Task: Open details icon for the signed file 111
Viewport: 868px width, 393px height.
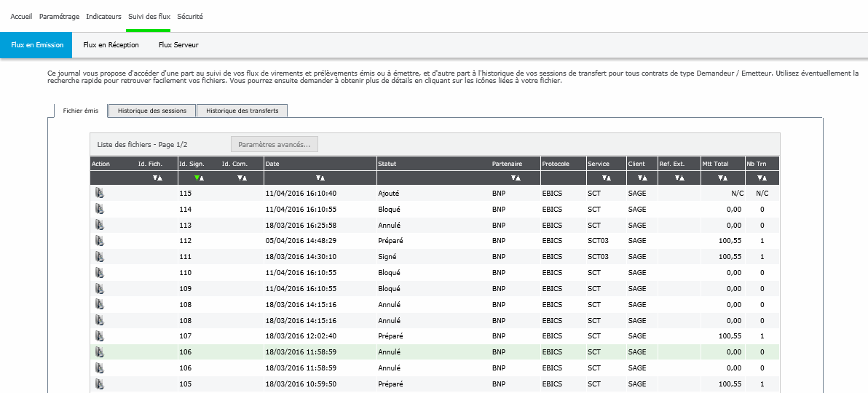Action: pyautogui.click(x=100, y=257)
